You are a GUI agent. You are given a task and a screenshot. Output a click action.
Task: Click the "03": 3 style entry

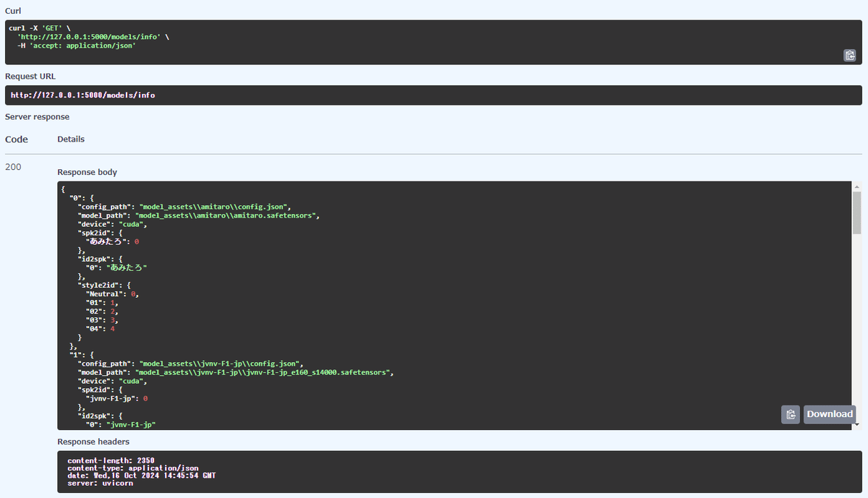[x=101, y=320]
